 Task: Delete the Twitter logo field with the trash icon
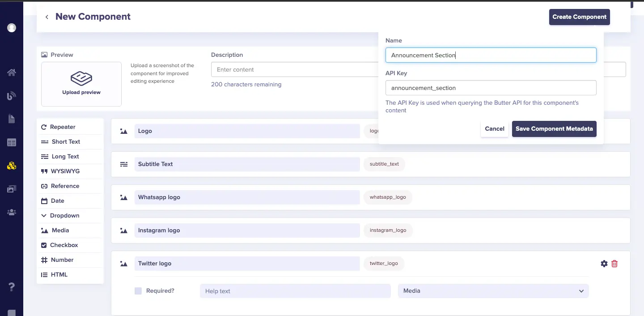click(614, 264)
